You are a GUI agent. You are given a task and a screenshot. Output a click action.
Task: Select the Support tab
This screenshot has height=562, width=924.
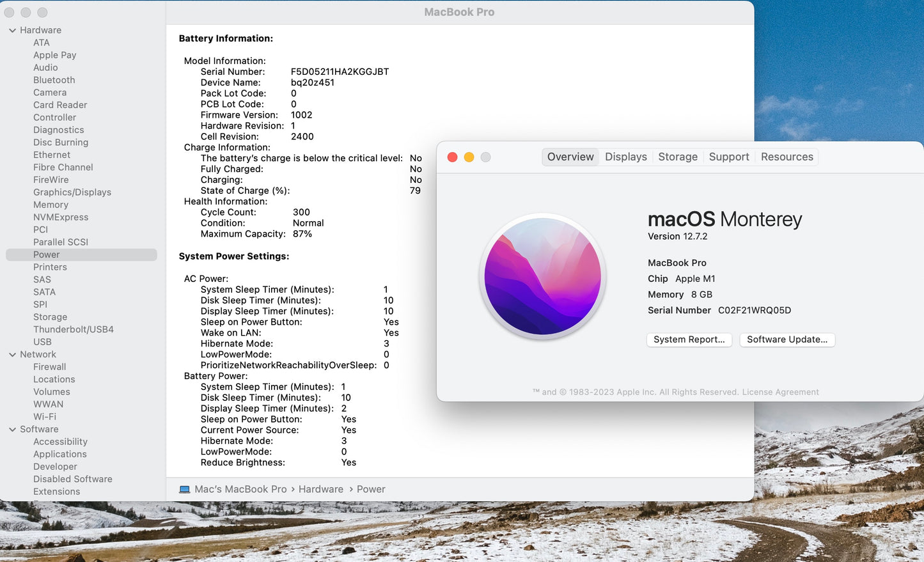pyautogui.click(x=728, y=157)
